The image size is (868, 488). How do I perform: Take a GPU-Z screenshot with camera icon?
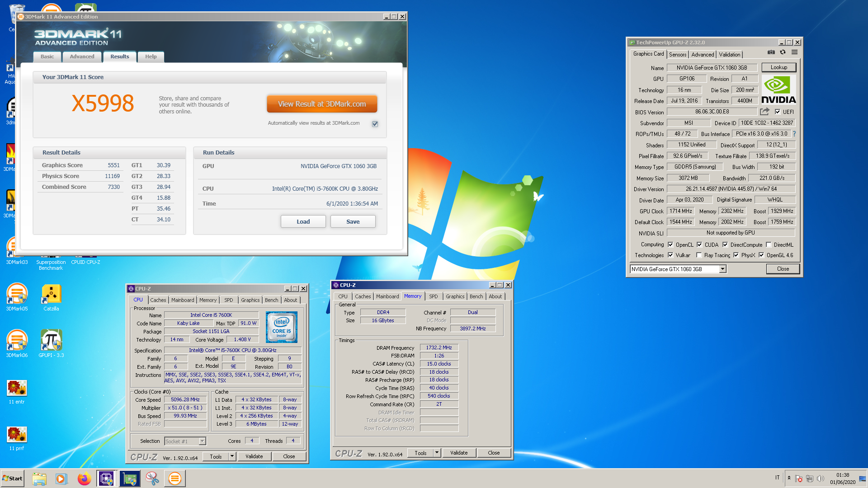click(771, 52)
